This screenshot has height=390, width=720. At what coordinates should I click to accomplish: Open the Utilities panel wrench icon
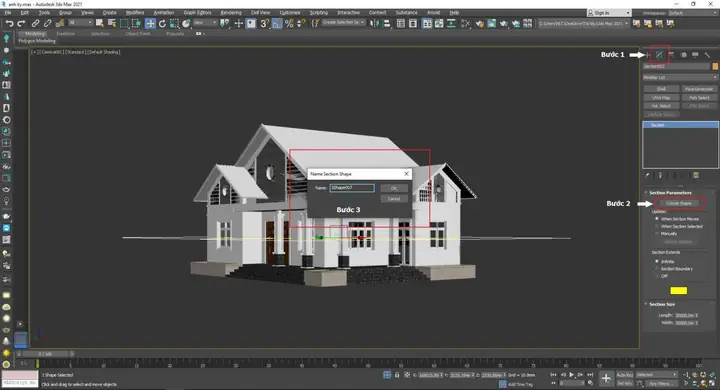click(x=707, y=55)
